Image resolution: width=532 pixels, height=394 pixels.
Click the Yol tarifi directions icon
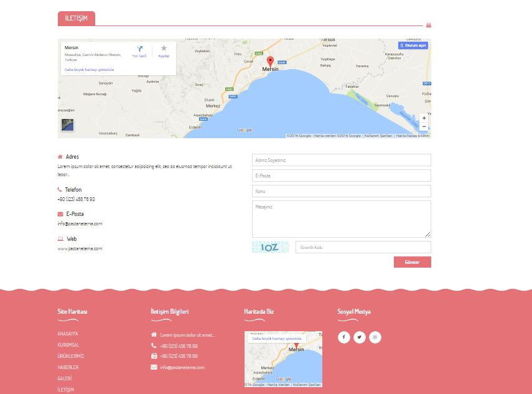139,49
